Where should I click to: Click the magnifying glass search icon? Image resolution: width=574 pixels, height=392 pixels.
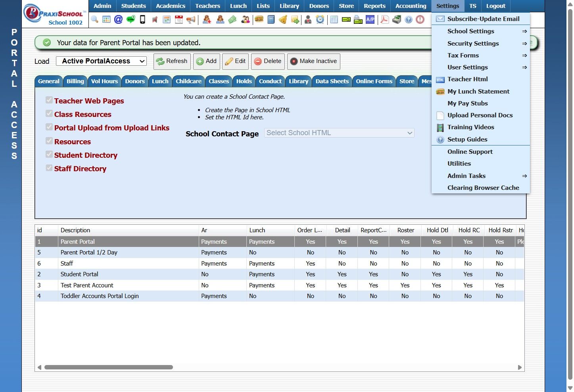click(x=94, y=19)
